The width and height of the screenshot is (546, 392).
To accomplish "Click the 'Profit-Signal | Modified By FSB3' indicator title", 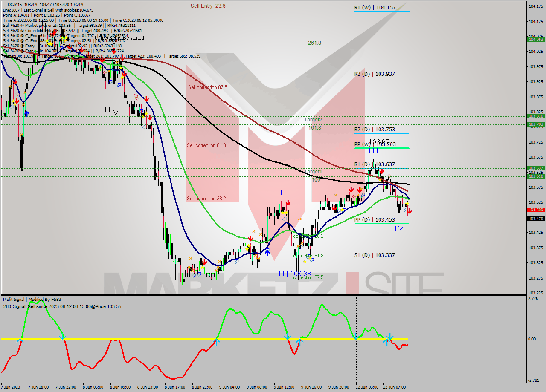I will point(32,300).
